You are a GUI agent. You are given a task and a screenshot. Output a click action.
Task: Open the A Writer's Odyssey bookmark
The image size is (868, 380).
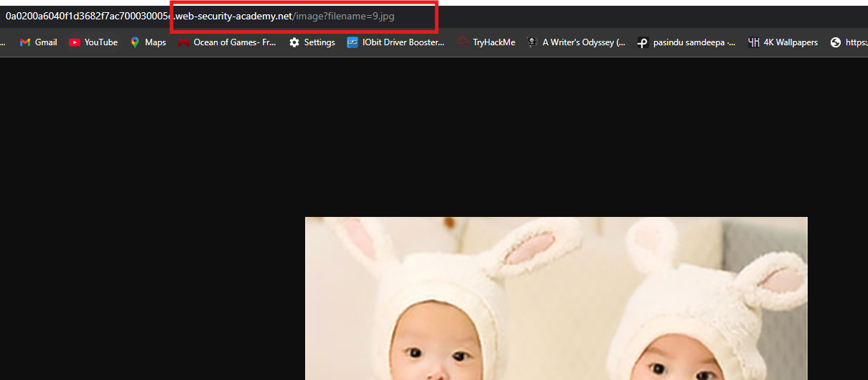(576, 42)
